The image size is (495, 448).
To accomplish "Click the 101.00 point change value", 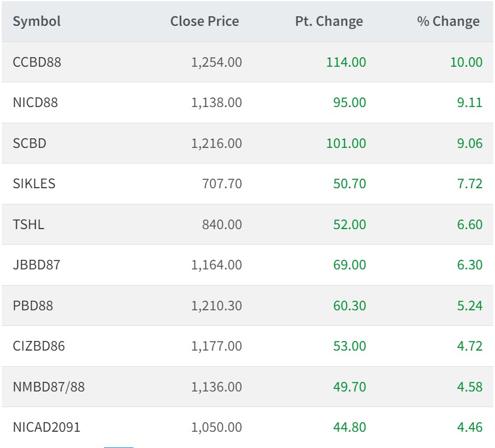I will (x=346, y=144).
